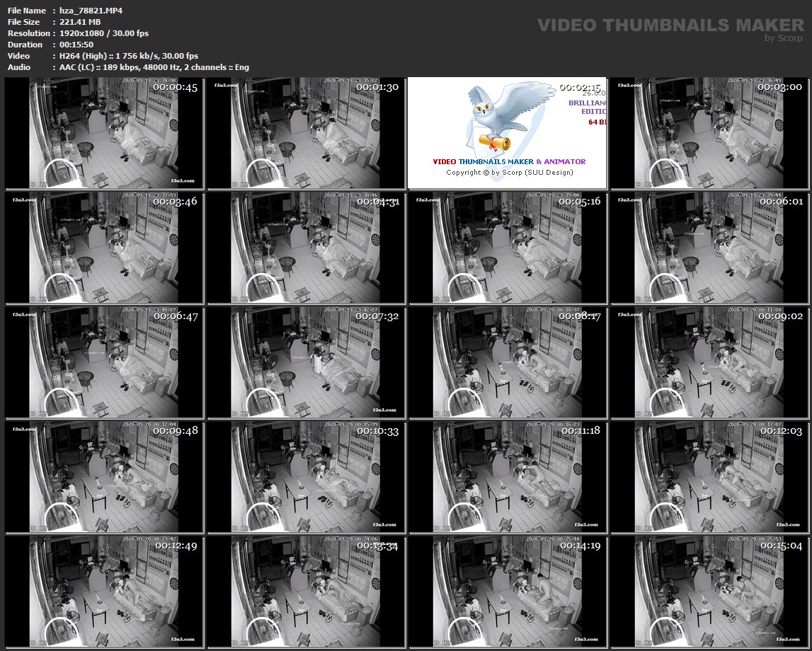Select the 00:05:16 thumbnail
The height and width of the screenshot is (651, 812).
[x=508, y=248]
